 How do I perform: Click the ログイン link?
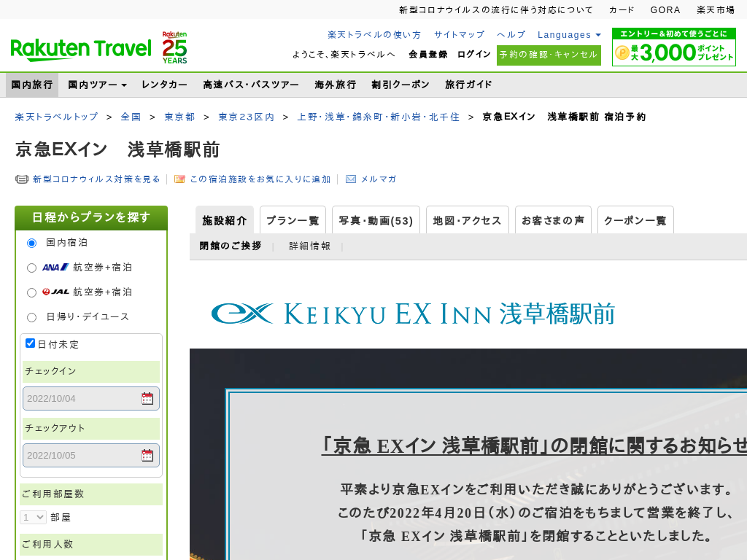pyautogui.click(x=474, y=54)
